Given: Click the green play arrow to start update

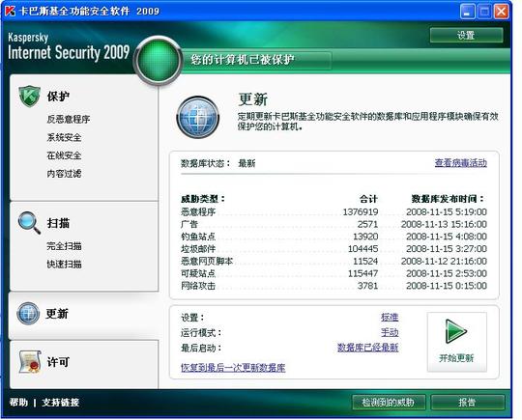Looking at the screenshot, I should (456, 331).
